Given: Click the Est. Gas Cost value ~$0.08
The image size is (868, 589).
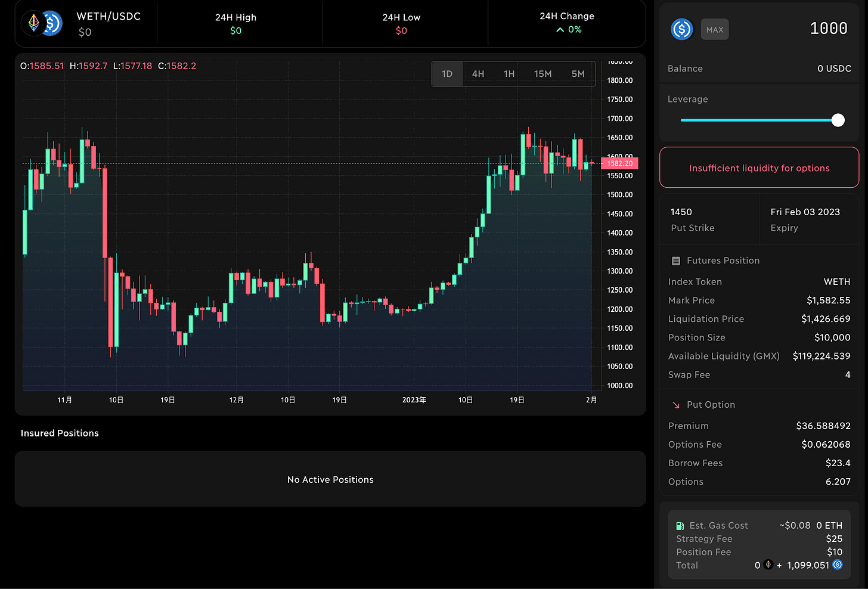Looking at the screenshot, I should point(795,526).
